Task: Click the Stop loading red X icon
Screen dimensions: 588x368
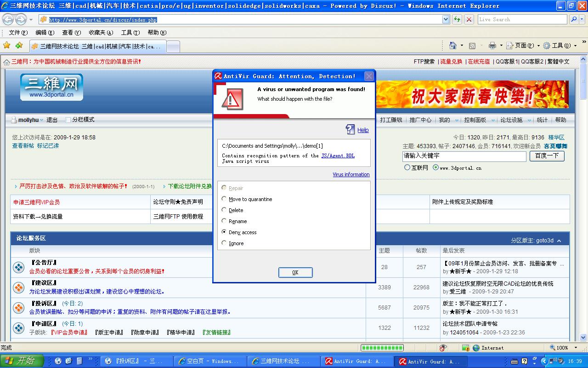Action: click(x=469, y=19)
